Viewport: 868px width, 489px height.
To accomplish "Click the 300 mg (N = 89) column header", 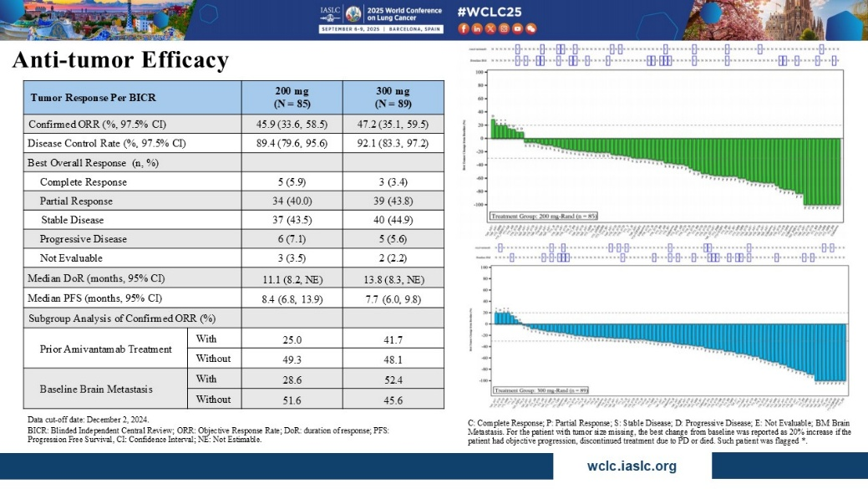I will coord(392,98).
